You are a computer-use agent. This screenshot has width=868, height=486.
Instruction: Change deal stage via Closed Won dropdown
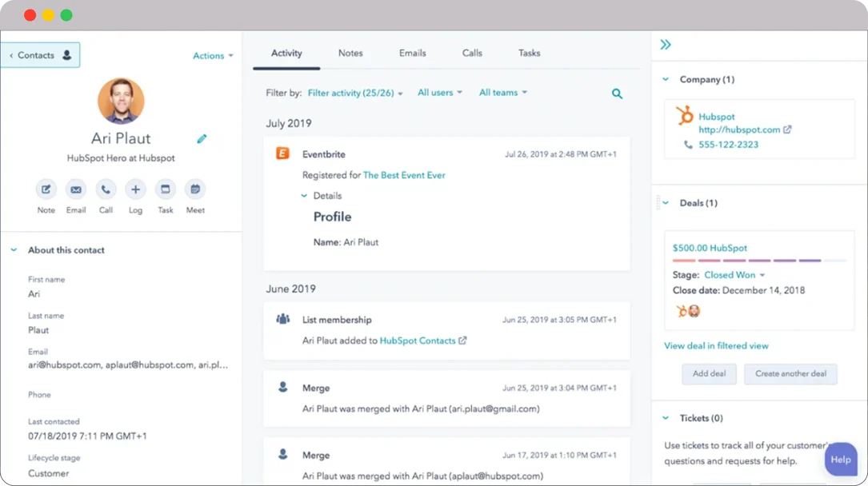click(734, 274)
